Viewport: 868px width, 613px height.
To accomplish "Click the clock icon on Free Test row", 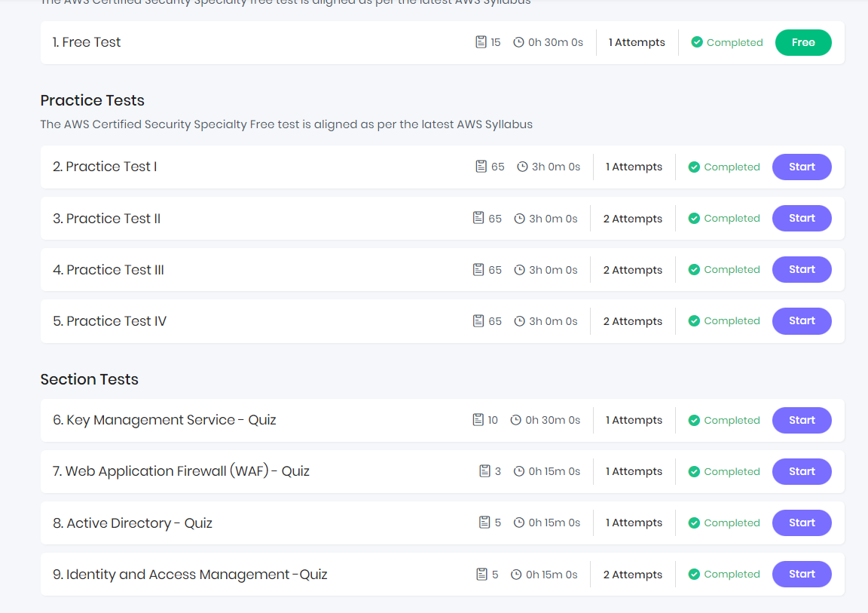I will coord(518,42).
